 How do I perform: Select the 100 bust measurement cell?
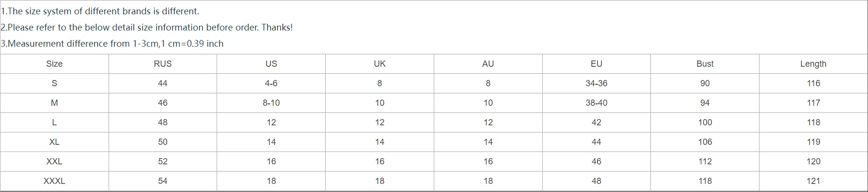[705, 122]
